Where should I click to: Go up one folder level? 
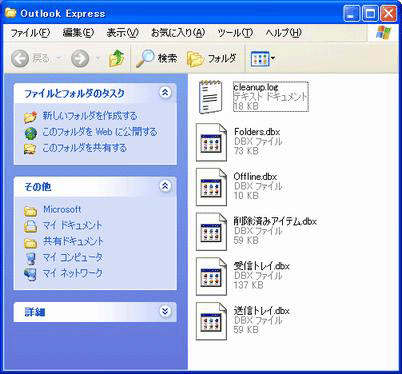point(116,58)
